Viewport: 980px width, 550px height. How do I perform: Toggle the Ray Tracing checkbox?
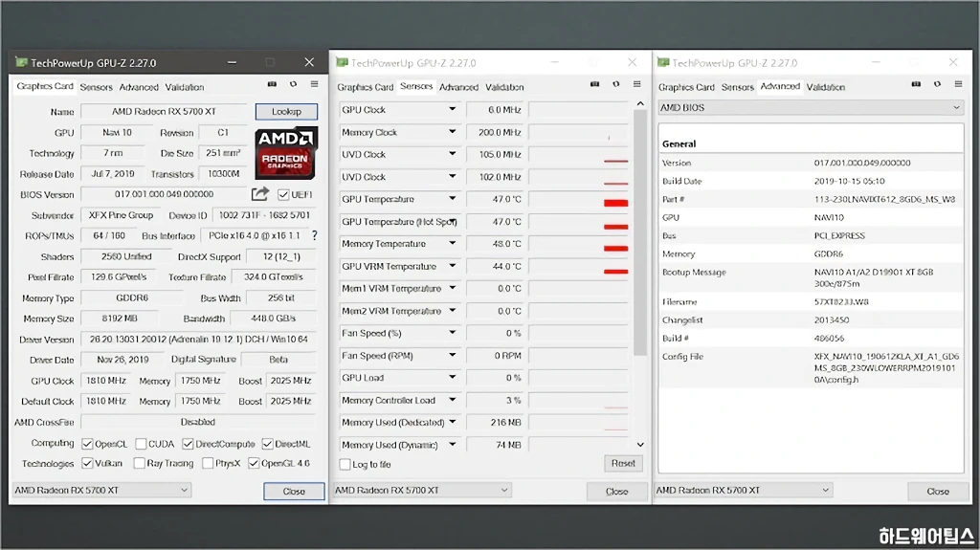tap(139, 463)
